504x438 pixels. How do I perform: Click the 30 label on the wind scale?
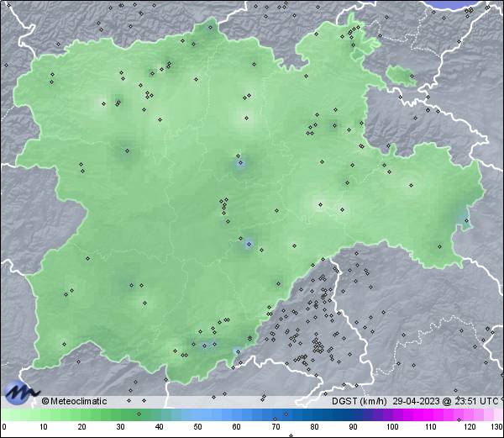point(120,427)
